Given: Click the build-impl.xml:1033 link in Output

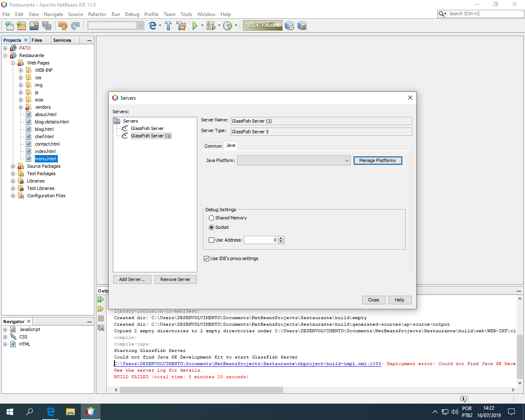Looking at the screenshot, I should tap(248, 364).
